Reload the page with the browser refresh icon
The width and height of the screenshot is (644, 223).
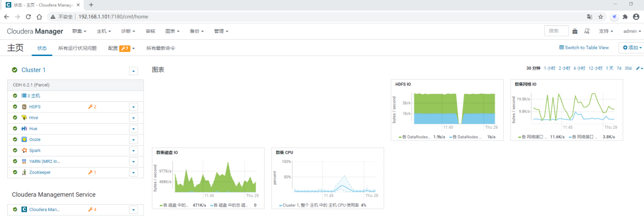[x=28, y=16]
